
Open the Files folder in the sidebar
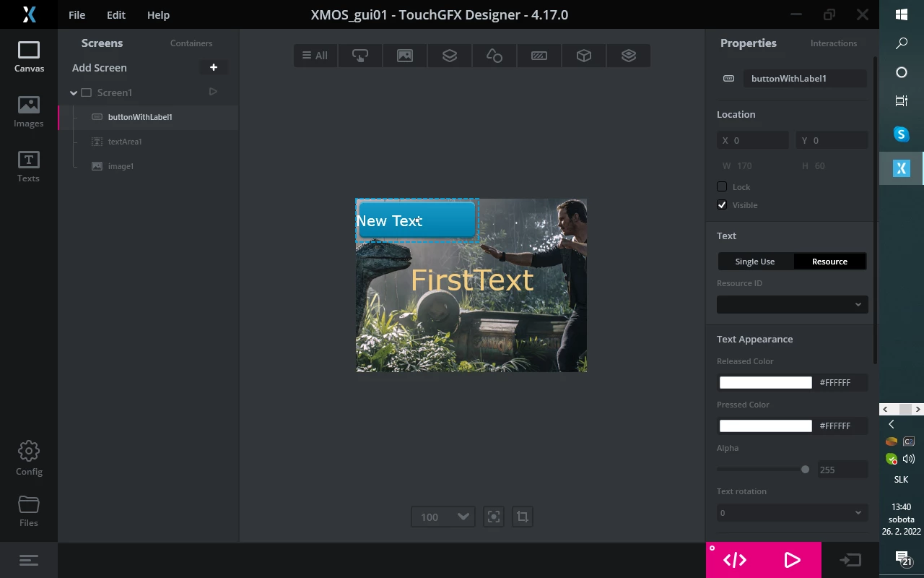[29, 512]
